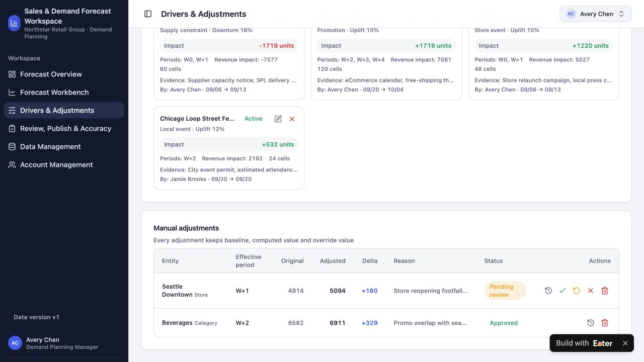Remove the Chicago Loop driver with red X
The image size is (644, 362).
pos(292,119)
